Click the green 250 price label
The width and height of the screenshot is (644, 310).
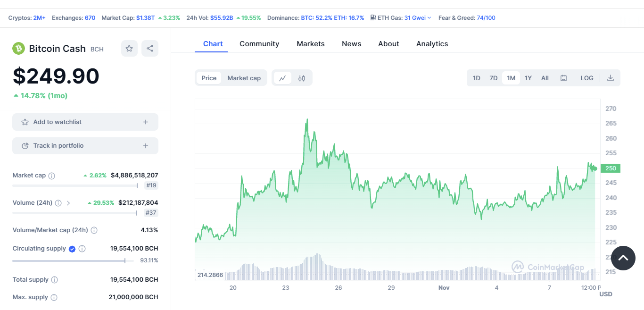[x=611, y=168]
